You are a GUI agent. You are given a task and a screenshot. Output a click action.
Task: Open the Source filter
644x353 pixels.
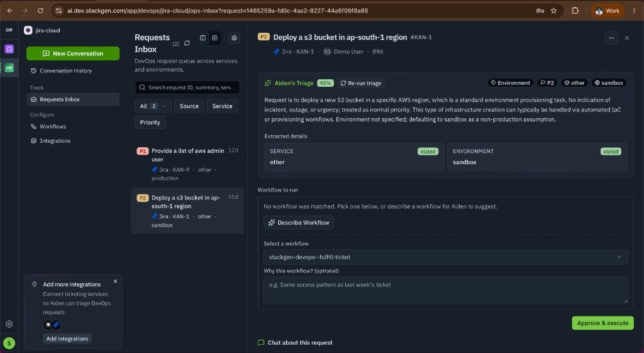(x=189, y=106)
